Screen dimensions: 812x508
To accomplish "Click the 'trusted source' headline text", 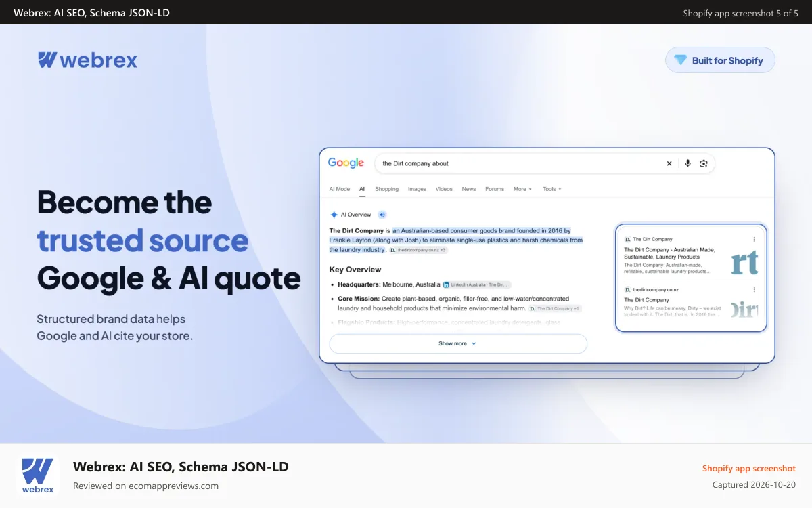I will click(143, 240).
